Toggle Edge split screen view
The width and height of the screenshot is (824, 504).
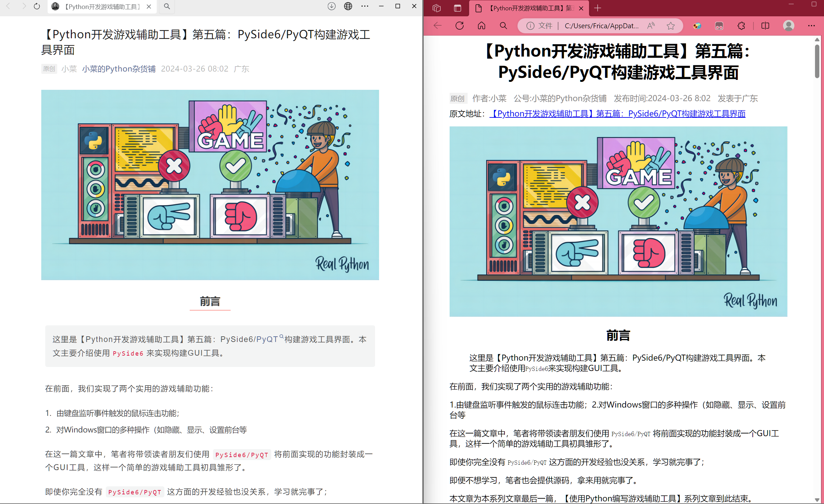(x=765, y=26)
